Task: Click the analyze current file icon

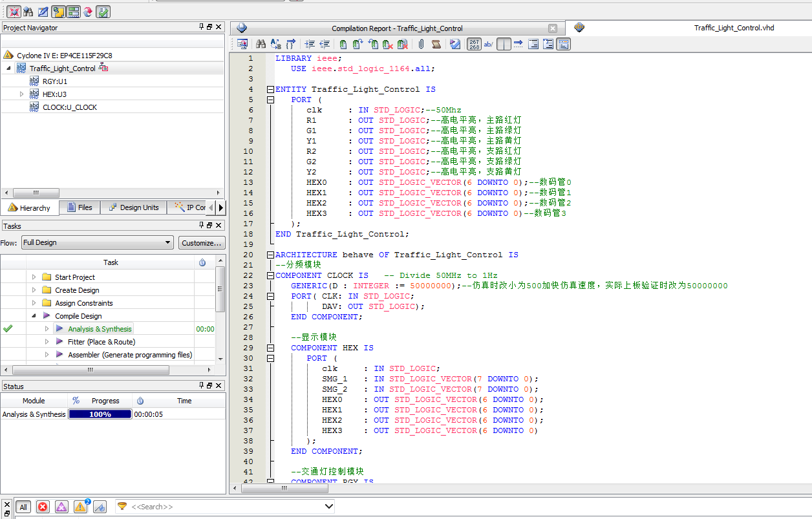Action: tap(455, 44)
